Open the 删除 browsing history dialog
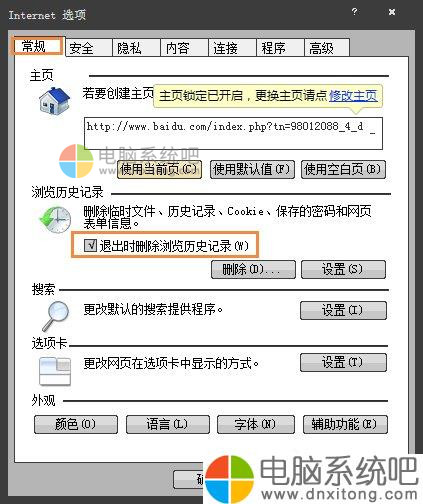This screenshot has height=504, width=423. pyautogui.click(x=253, y=269)
